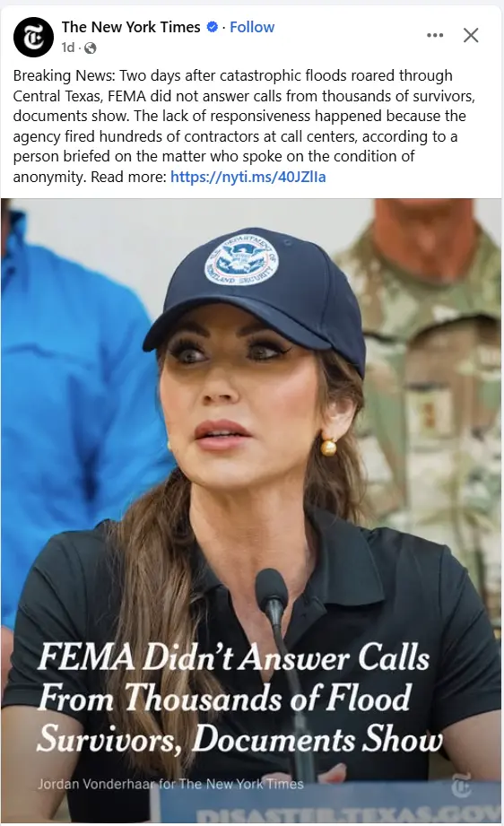Click the Homeland Security seal on cap
Viewport: 504px width, 826px height.
point(241,261)
